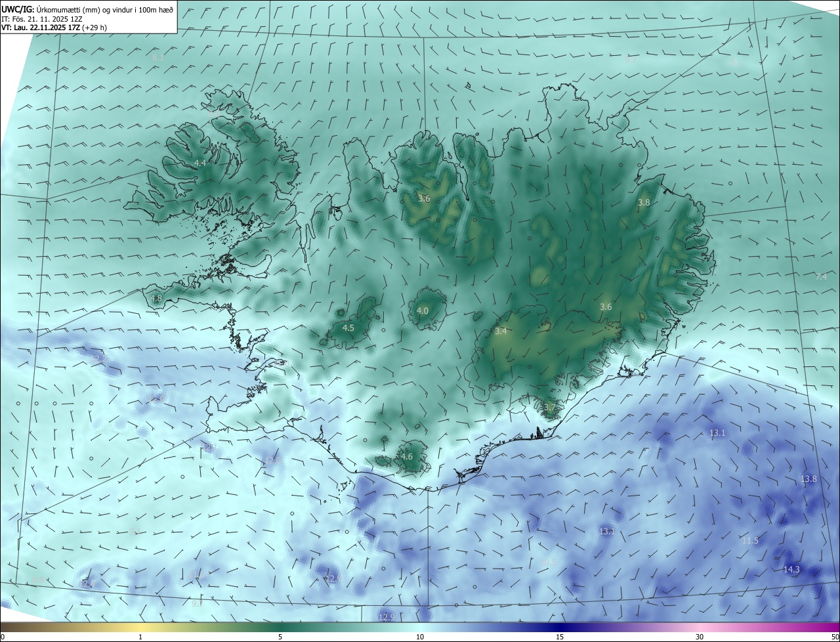Click the colorbar tick label 1

pyautogui.click(x=141, y=637)
